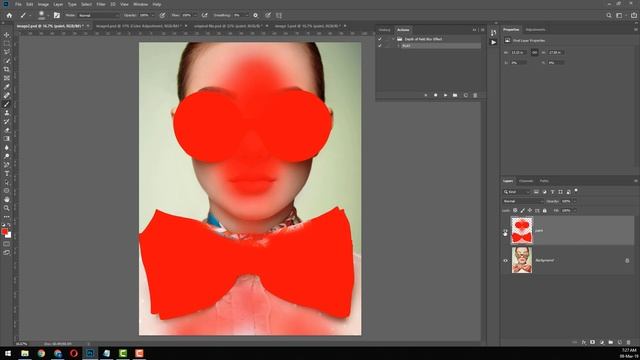Click the collapsed panel play icon
640x360 pixels.
click(493, 42)
